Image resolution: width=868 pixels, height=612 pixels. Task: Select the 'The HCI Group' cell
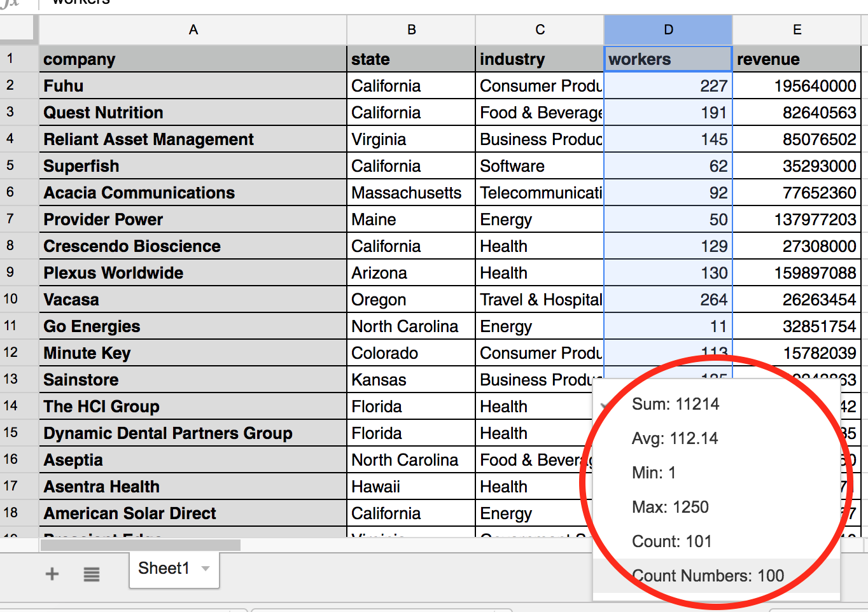point(193,407)
